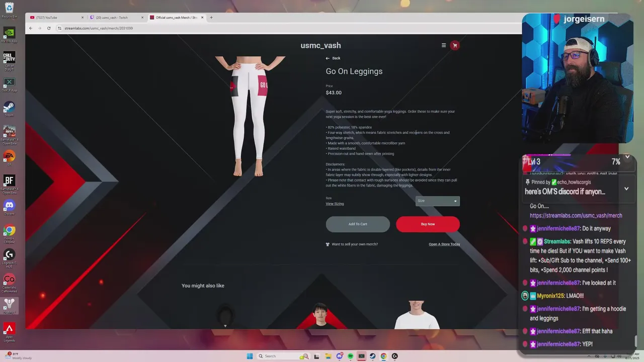Open the Size dropdown
Image resolution: width=644 pixels, height=362 pixels.
438,201
